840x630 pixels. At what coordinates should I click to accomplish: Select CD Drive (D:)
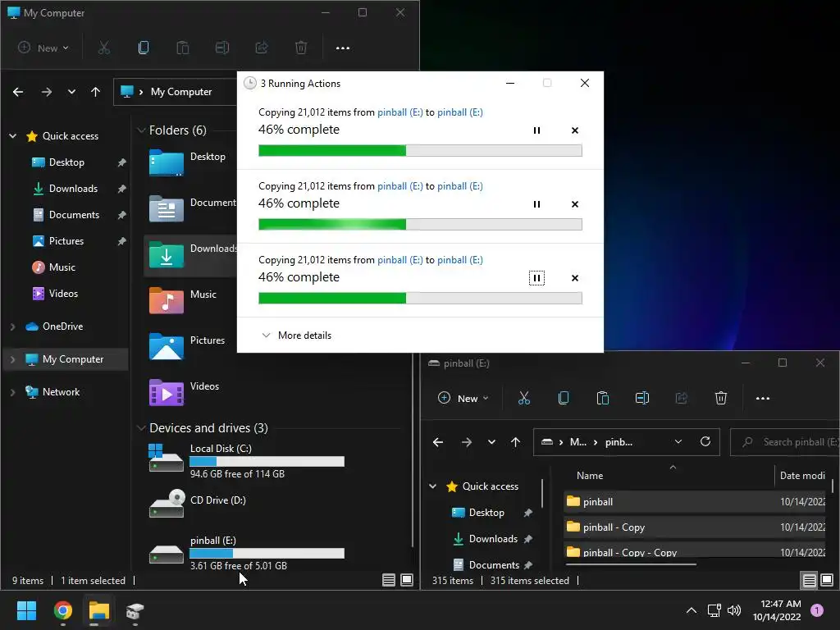199,504
